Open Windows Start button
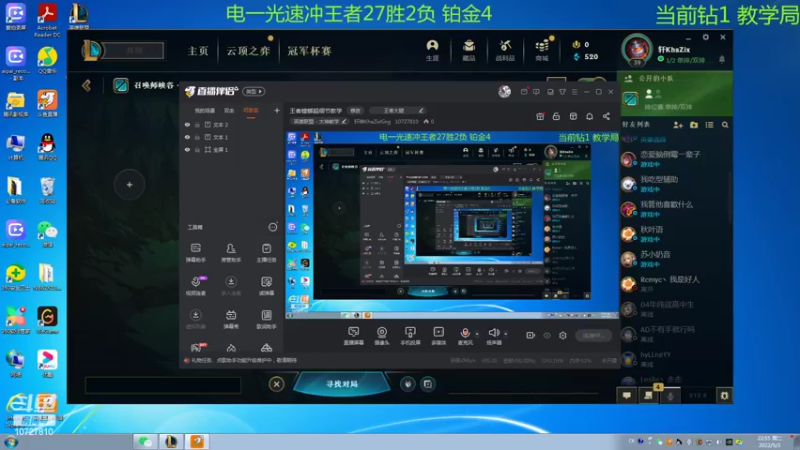800x450 pixels. click(11, 442)
